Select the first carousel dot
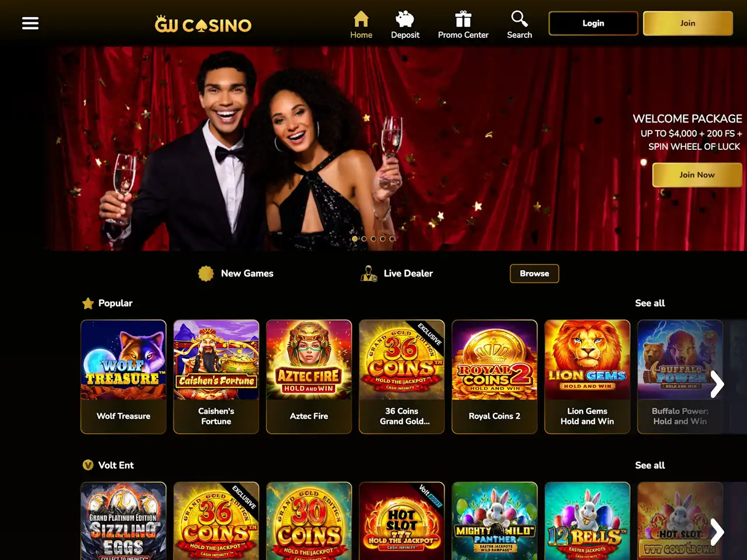Image resolution: width=747 pixels, height=560 pixels. [355, 239]
